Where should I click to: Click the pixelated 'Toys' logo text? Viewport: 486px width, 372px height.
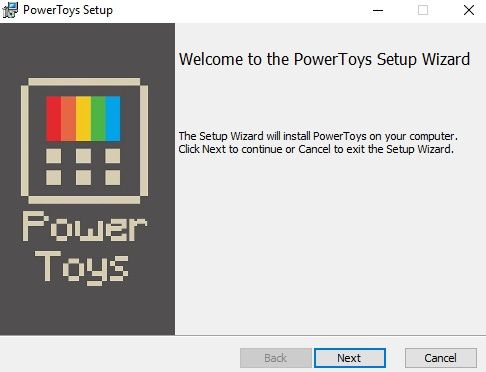click(x=82, y=268)
